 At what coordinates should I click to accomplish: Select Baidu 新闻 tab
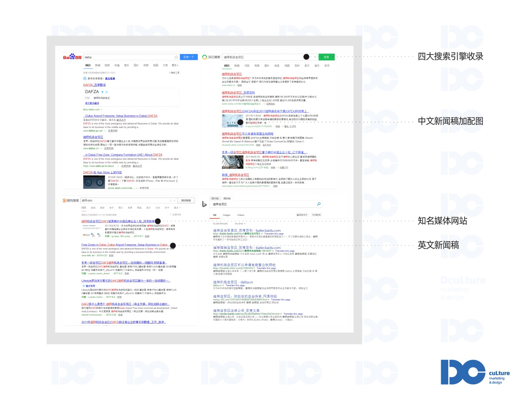(98, 65)
